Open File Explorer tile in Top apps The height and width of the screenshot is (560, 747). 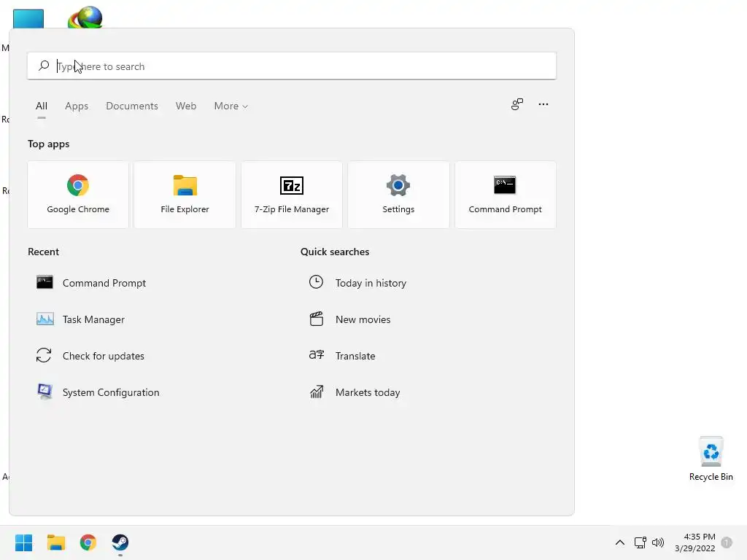tap(185, 195)
